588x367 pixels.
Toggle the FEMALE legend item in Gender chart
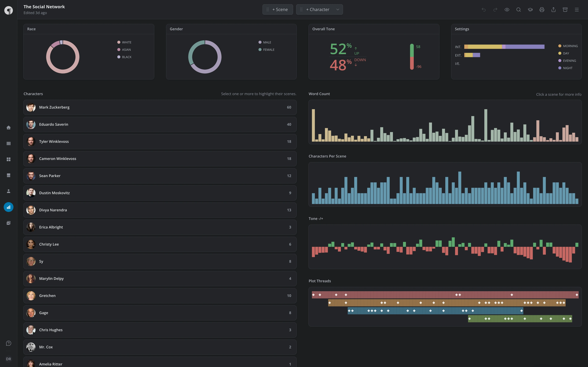click(x=267, y=50)
